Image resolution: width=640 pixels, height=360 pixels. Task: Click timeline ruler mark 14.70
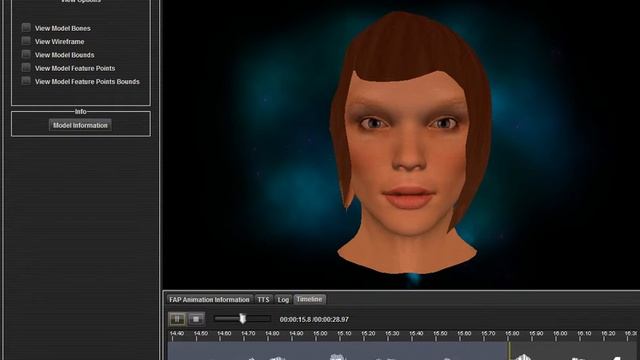pos(248,333)
